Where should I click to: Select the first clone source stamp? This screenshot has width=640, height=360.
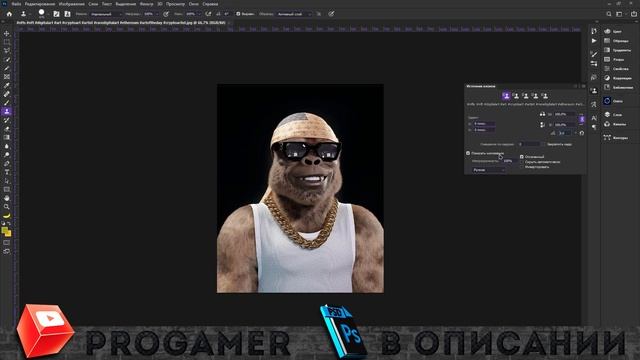coord(506,96)
